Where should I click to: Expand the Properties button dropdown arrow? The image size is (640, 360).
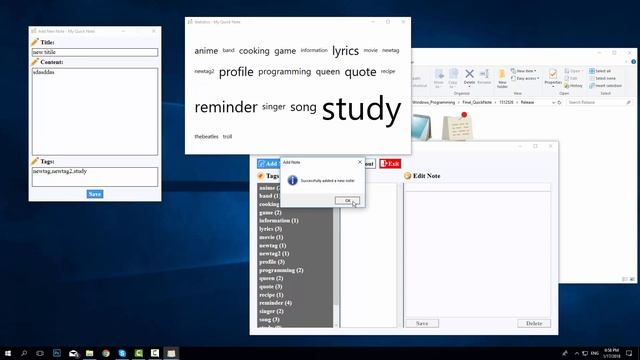point(553,87)
